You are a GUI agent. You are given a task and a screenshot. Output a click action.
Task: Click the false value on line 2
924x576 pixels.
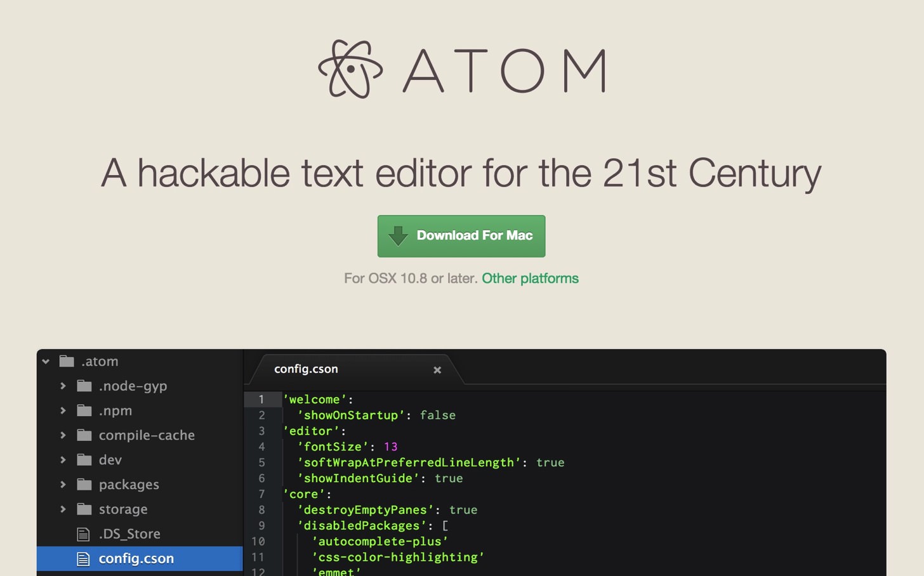[438, 416]
